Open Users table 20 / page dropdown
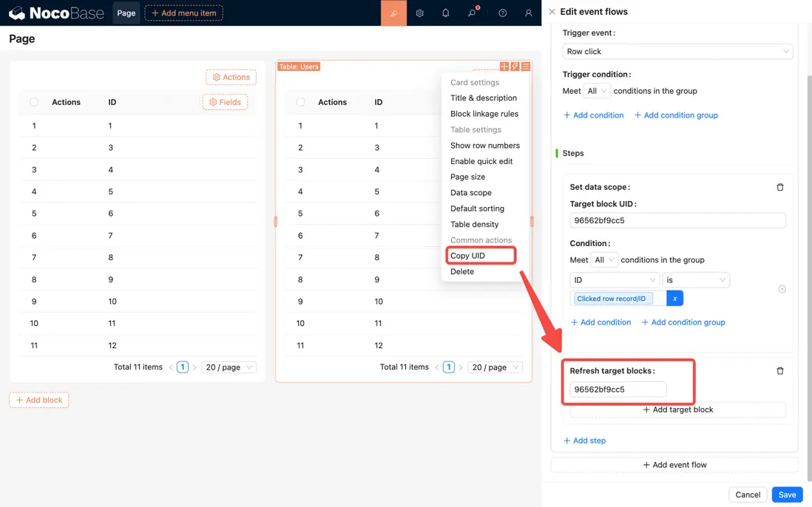 [x=495, y=367]
